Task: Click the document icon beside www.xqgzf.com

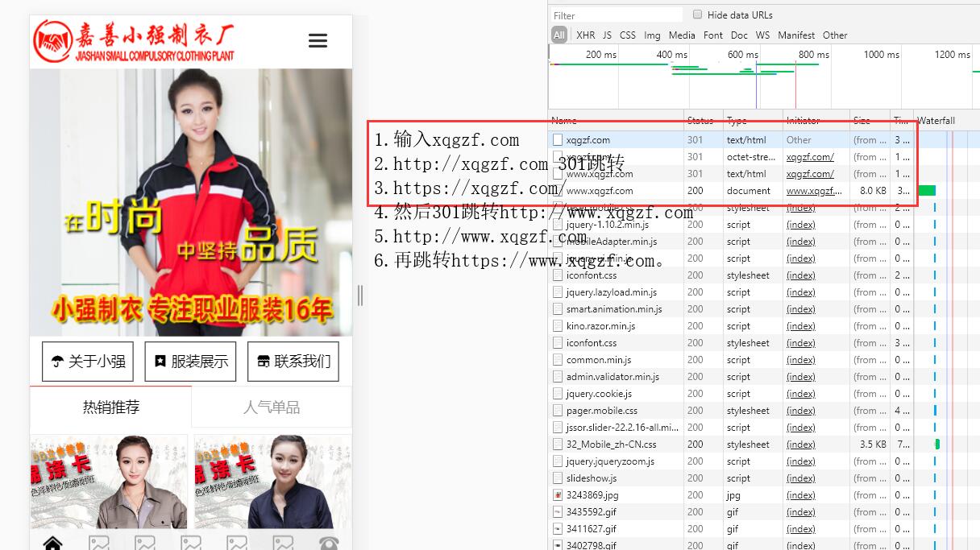Action: 556,191
